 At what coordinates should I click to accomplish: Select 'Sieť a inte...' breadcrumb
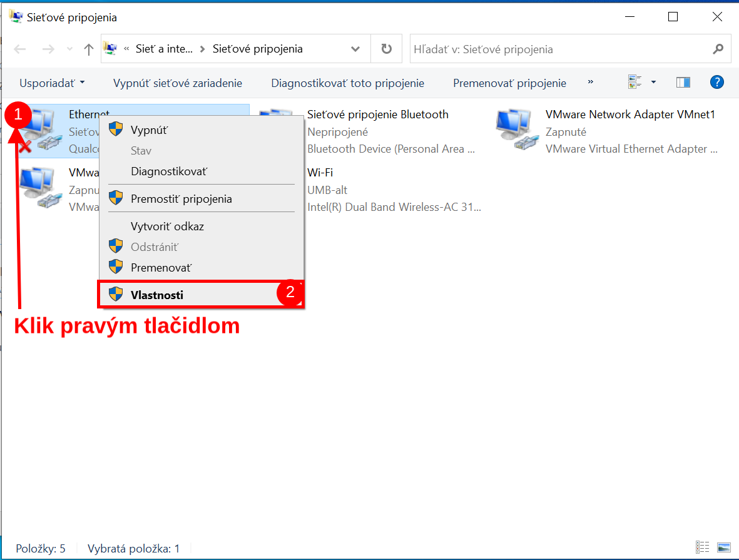pos(164,49)
